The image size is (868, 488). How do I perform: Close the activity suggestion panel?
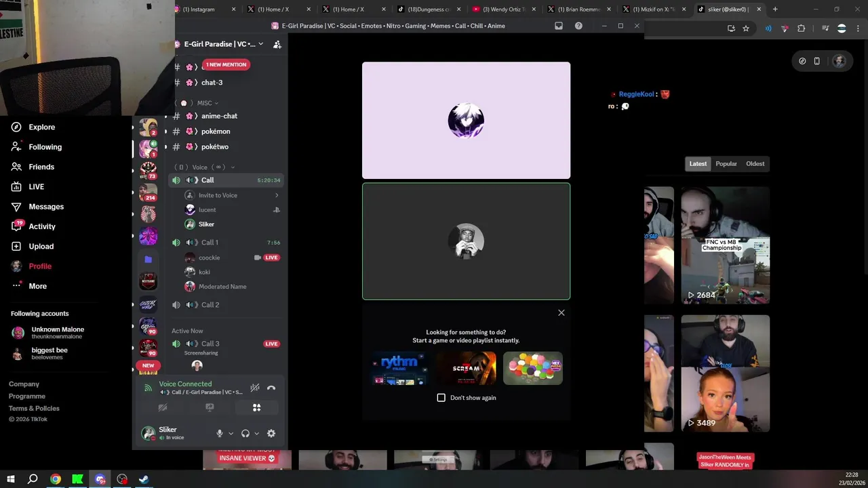point(561,312)
